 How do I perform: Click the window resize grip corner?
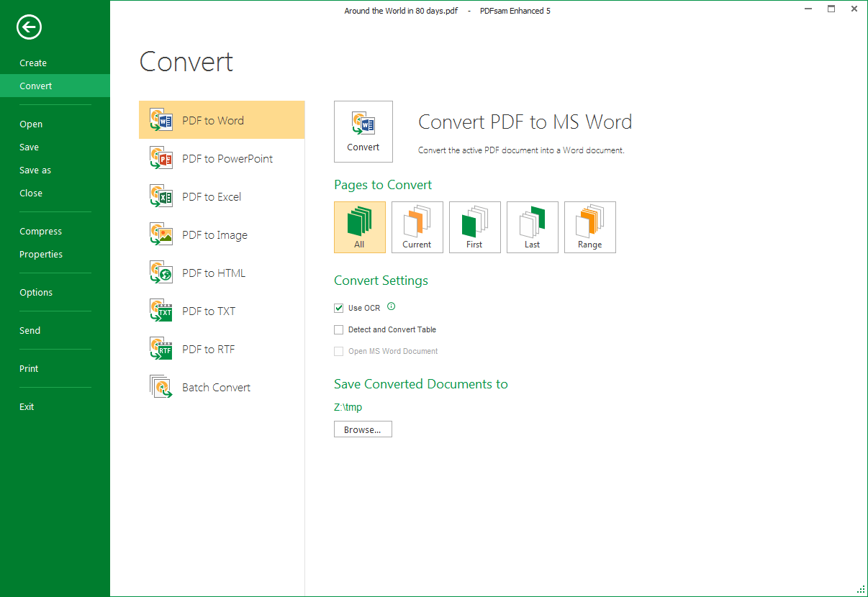(x=861, y=589)
